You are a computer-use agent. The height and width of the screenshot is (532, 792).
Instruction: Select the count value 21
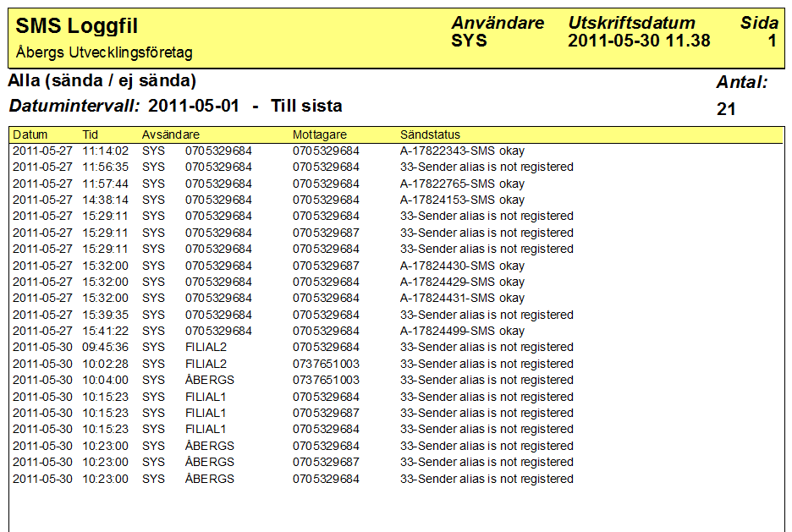pyautogui.click(x=726, y=108)
